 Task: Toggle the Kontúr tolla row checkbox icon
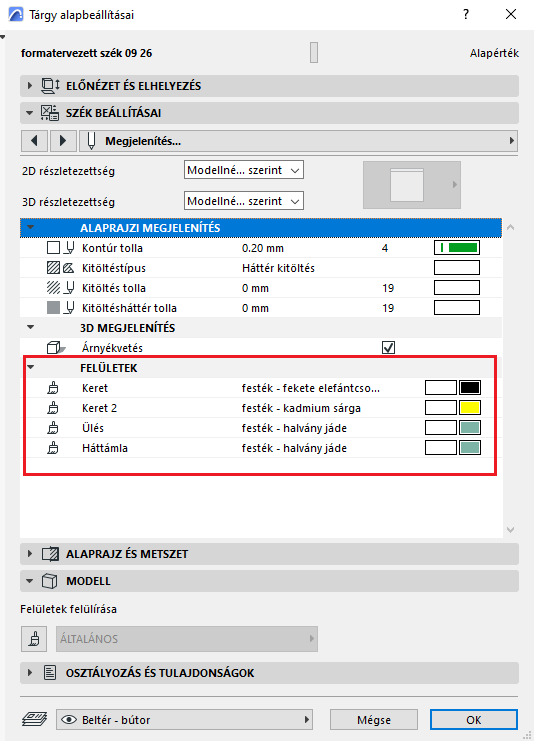(53, 248)
